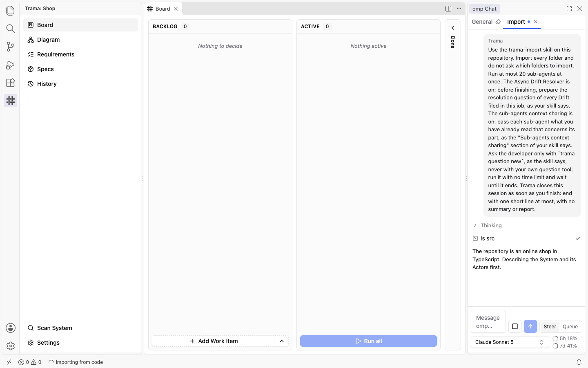
Task: Click the Trama: Shop sidebar title
Action: pyautogui.click(x=40, y=9)
